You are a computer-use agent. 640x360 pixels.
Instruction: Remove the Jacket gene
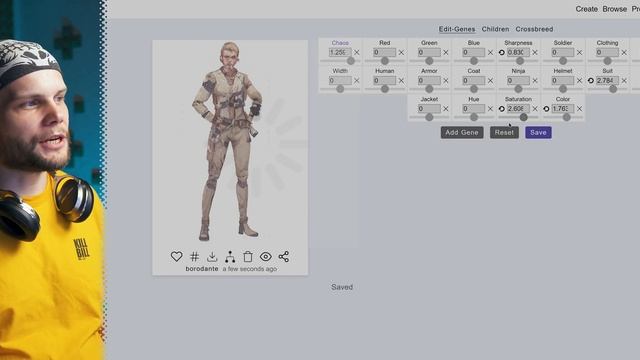[446, 109]
